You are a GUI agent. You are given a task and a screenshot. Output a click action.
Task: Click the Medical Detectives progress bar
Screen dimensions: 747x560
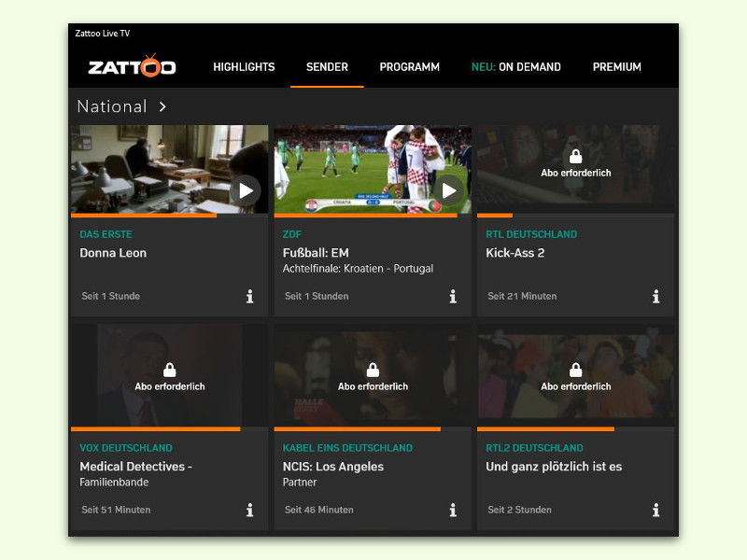[x=170, y=429]
